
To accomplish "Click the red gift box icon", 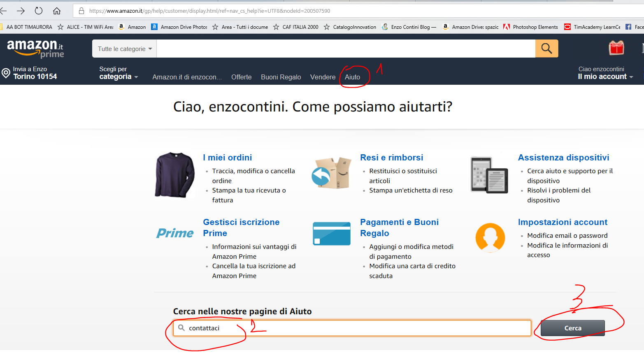I will pyautogui.click(x=616, y=48).
